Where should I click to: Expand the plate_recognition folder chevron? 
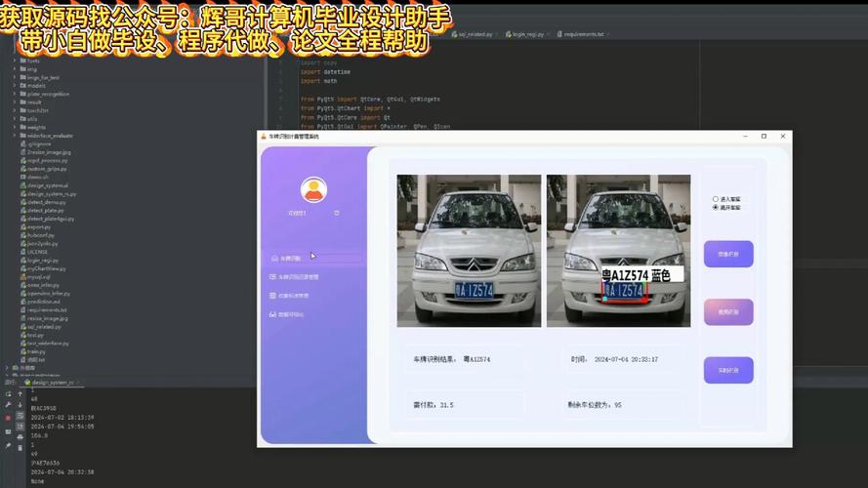pos(15,94)
